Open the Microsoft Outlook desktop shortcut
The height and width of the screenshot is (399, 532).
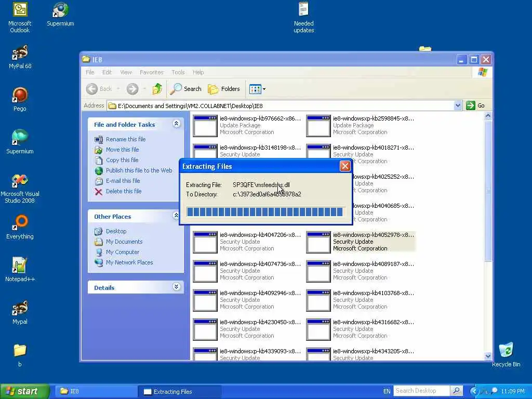(20, 18)
